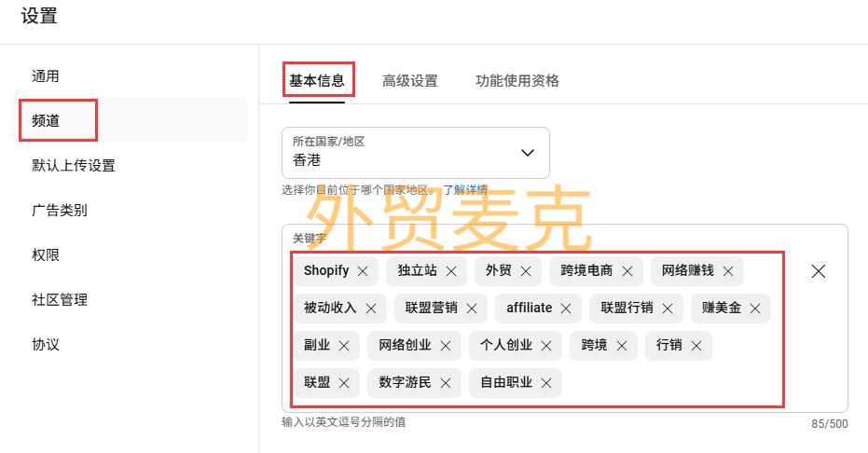Switch to the 高级设置 tab
Image resolution: width=868 pixels, height=453 pixels.
[x=409, y=81]
